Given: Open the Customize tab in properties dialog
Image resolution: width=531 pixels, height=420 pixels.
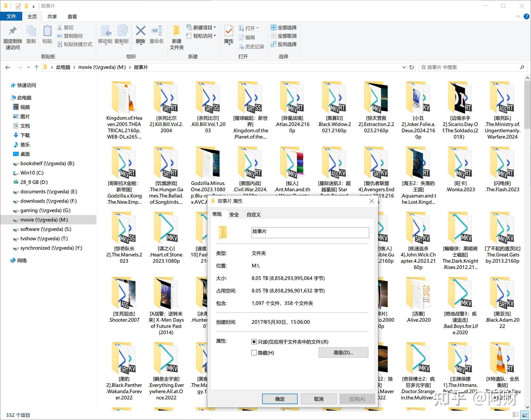Looking at the screenshot, I should 253,214.
